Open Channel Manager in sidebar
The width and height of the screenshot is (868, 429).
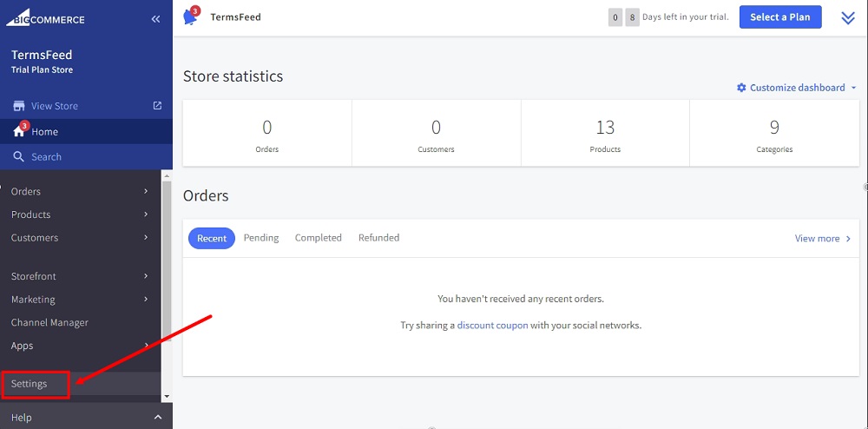point(49,323)
